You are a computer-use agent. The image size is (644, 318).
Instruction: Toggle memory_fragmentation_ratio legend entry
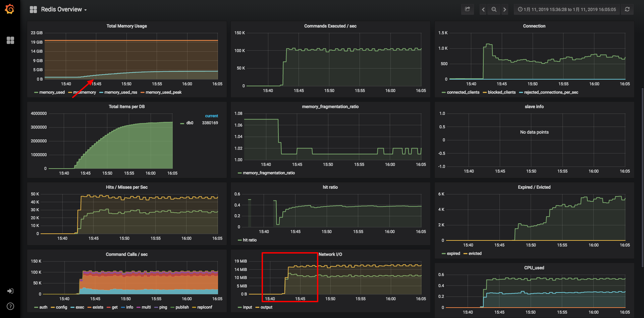pyautogui.click(x=269, y=173)
